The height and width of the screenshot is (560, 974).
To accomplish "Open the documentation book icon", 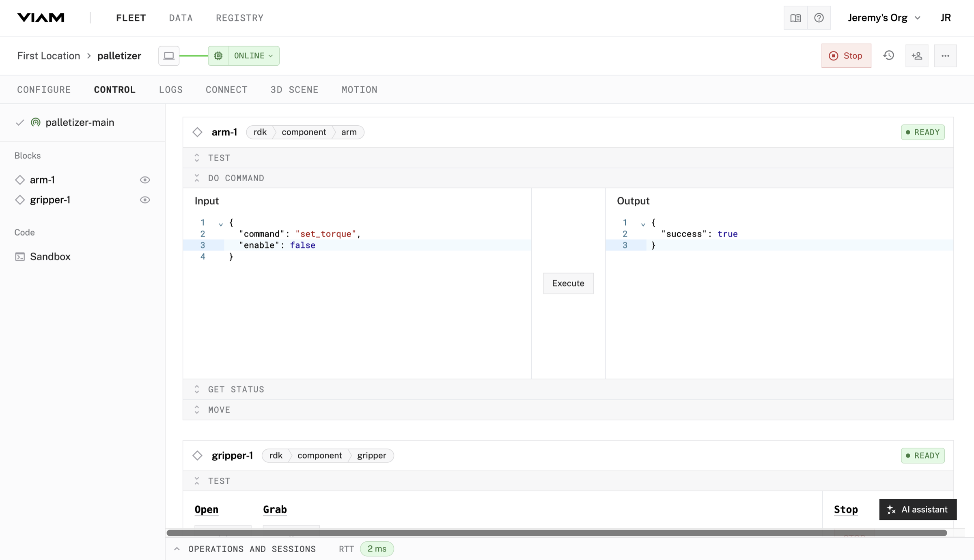I will pos(795,18).
